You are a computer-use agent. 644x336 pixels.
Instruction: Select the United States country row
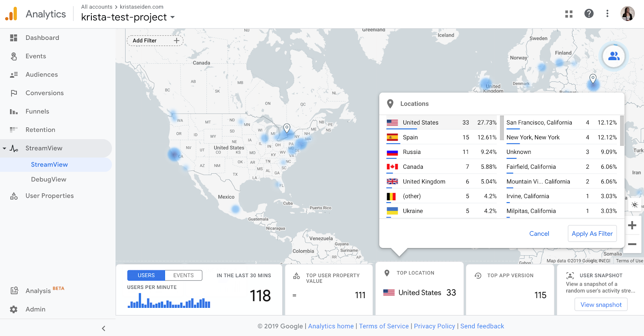click(442, 122)
